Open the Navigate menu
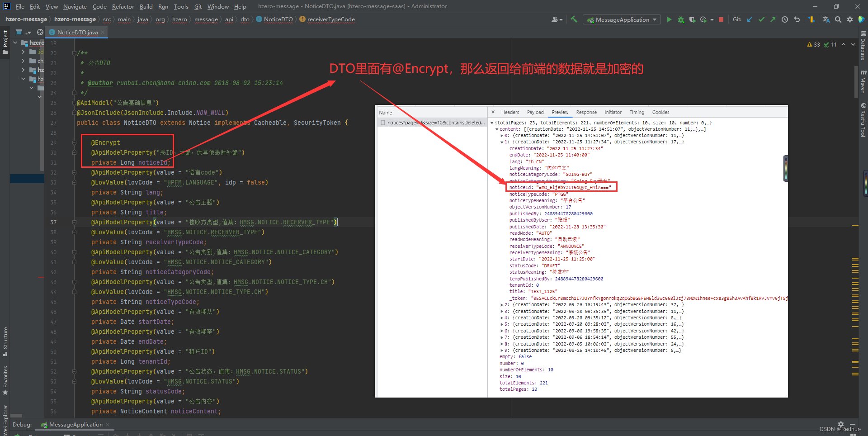The width and height of the screenshot is (868, 436). coord(75,6)
